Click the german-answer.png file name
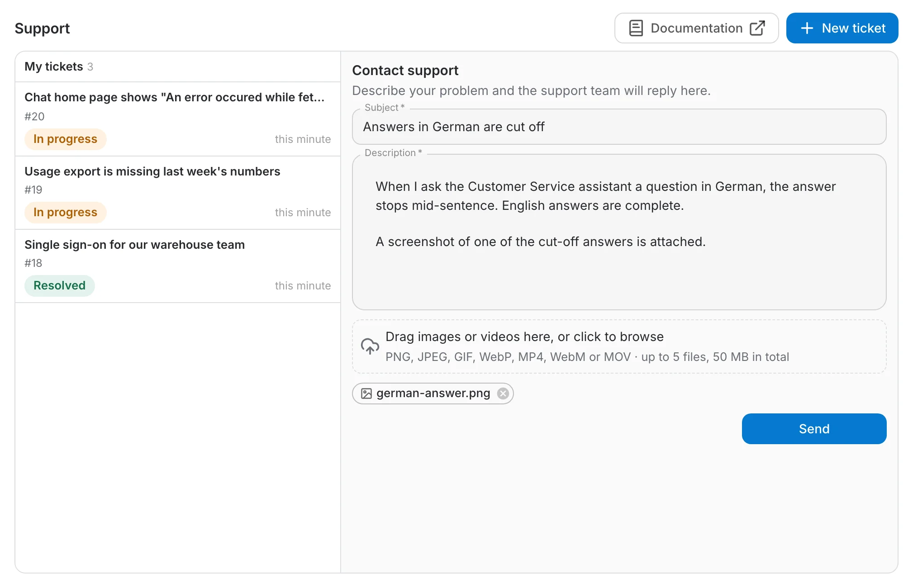Image resolution: width=913 pixels, height=588 pixels. 433,394
